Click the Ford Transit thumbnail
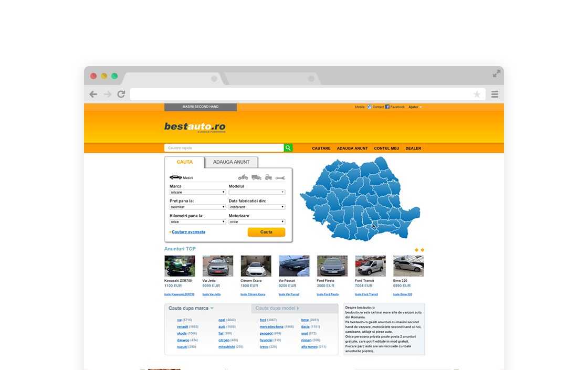This screenshot has height=370, width=588. point(370,266)
